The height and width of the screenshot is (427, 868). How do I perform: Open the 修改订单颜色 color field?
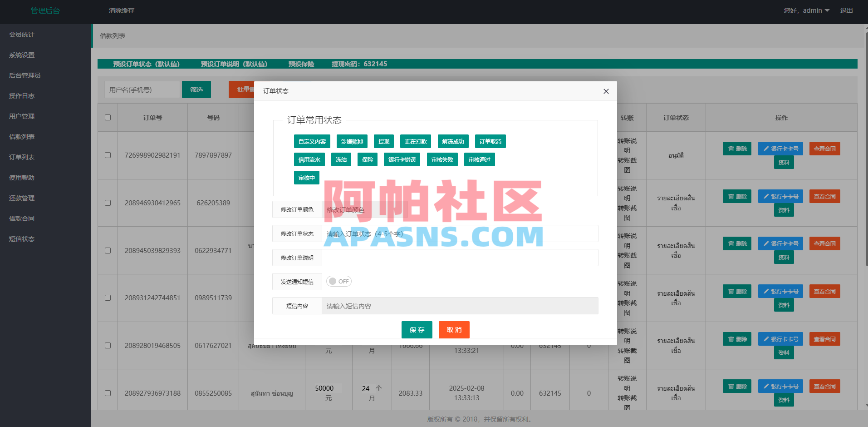(x=365, y=209)
